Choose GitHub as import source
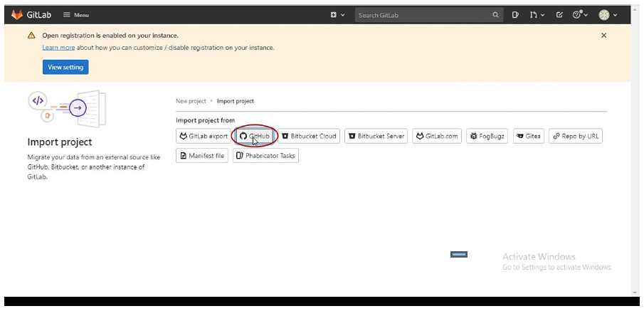 pyautogui.click(x=255, y=136)
